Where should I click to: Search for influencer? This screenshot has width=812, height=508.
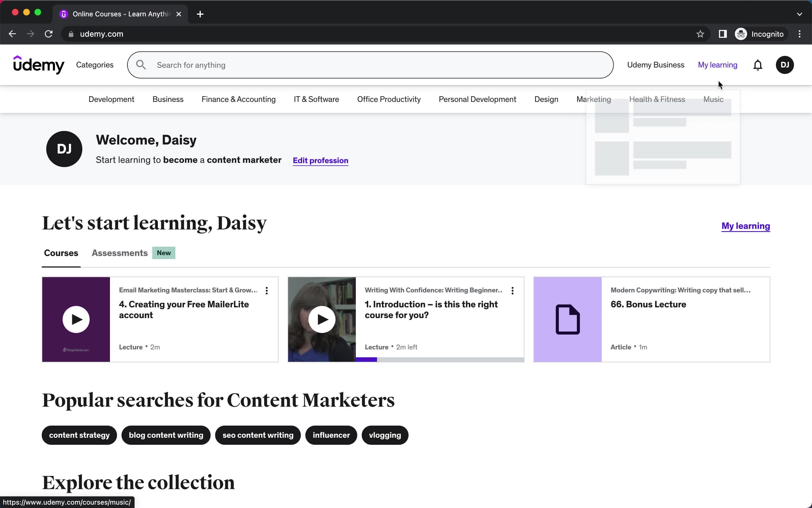click(331, 435)
